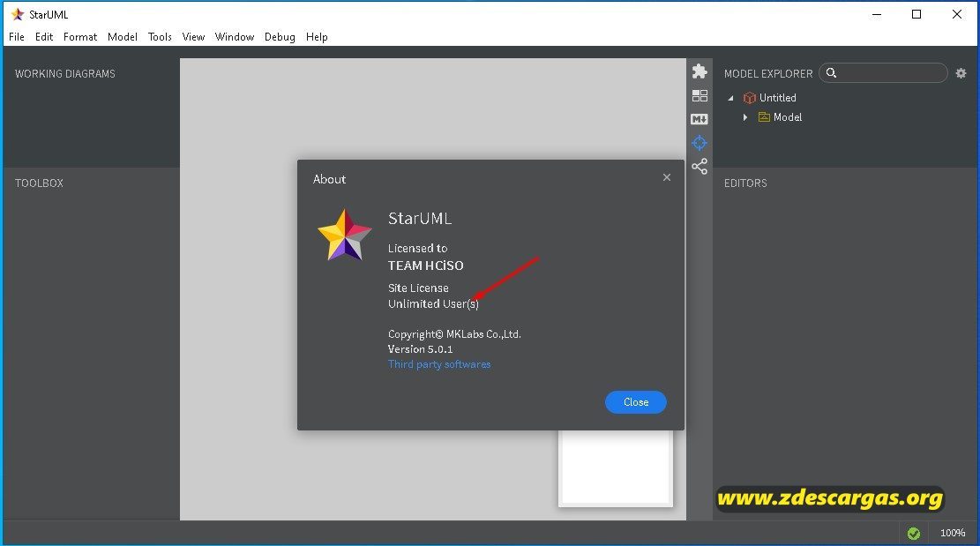
Task: Click the TOOLBOX panel header
Action: pyautogui.click(x=40, y=183)
